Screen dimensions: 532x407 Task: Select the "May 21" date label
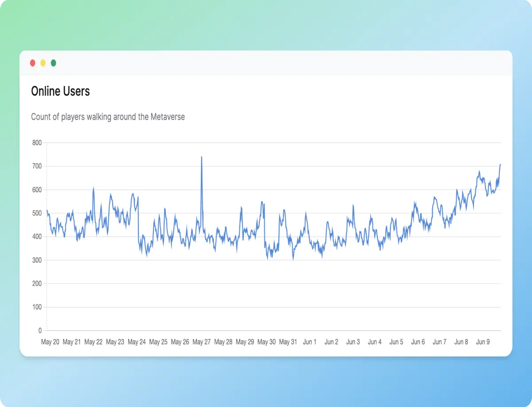click(72, 342)
